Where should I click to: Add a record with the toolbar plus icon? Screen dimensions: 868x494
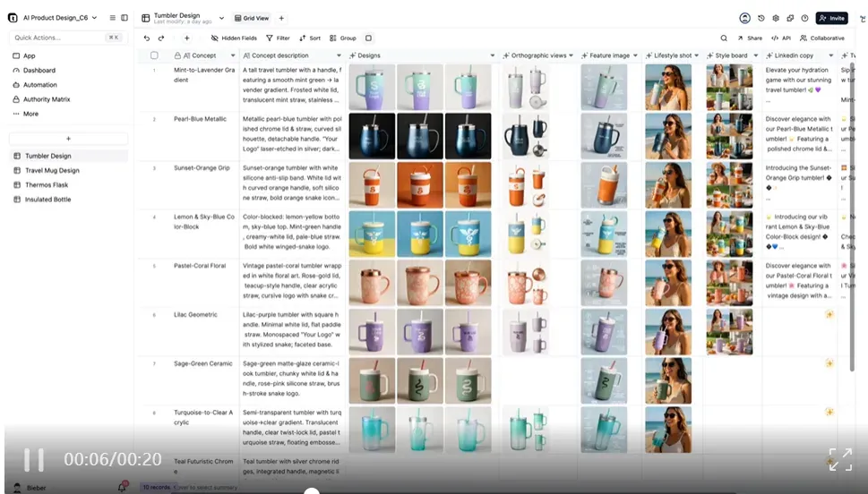[x=186, y=38]
